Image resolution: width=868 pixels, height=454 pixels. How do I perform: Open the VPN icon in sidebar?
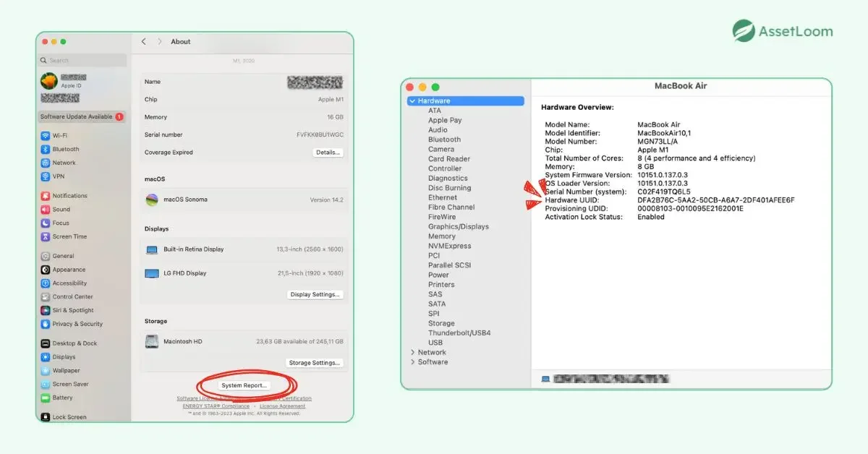tap(46, 176)
